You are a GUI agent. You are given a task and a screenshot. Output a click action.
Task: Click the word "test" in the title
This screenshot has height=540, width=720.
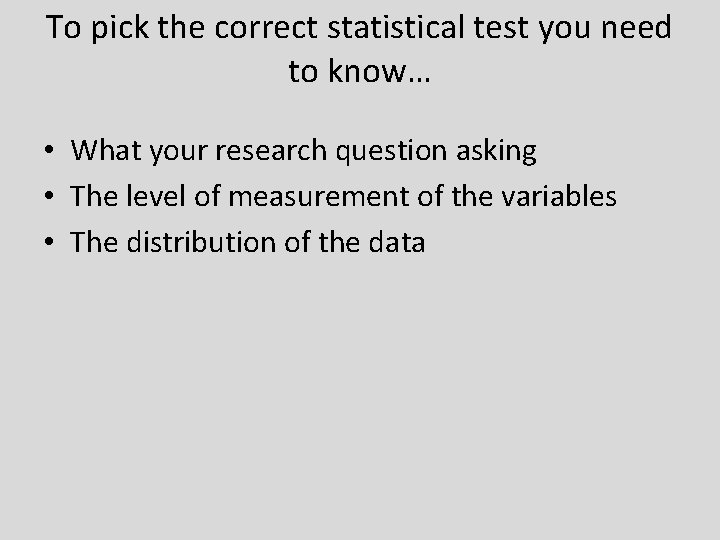[501, 28]
